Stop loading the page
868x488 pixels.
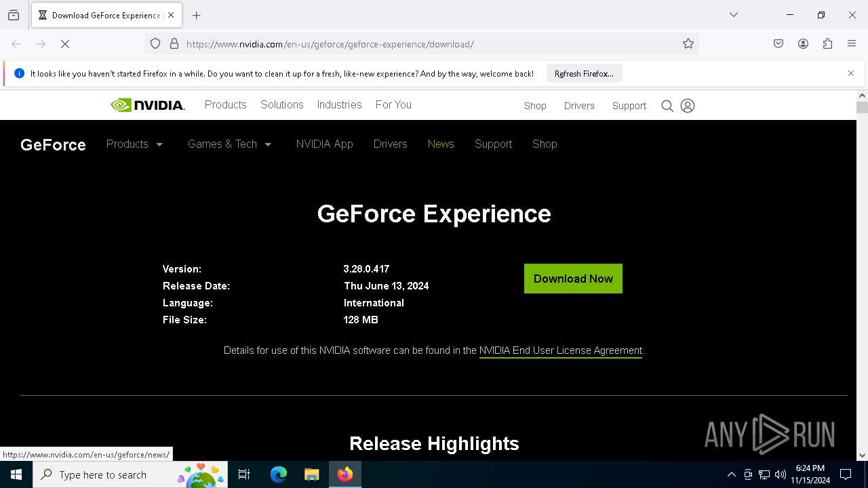coord(65,44)
